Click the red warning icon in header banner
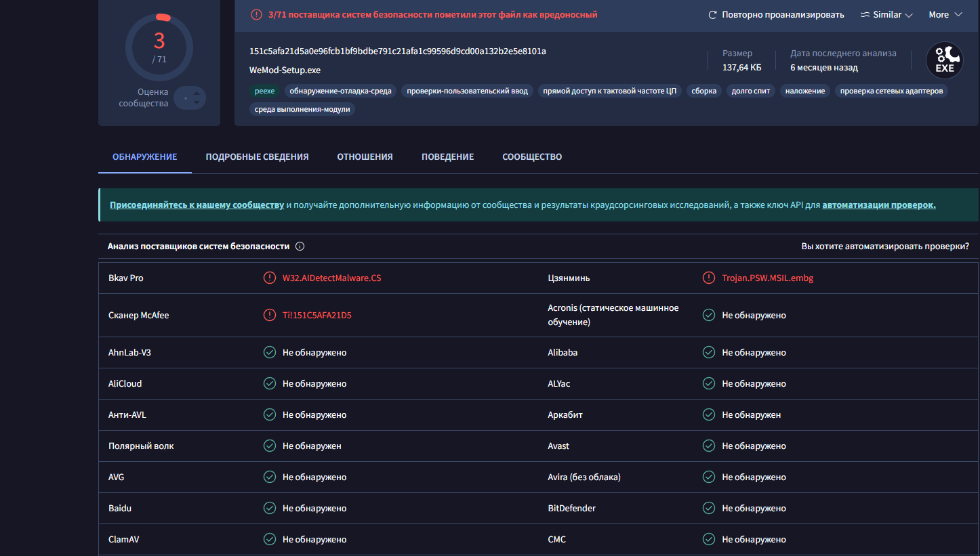 click(x=256, y=14)
